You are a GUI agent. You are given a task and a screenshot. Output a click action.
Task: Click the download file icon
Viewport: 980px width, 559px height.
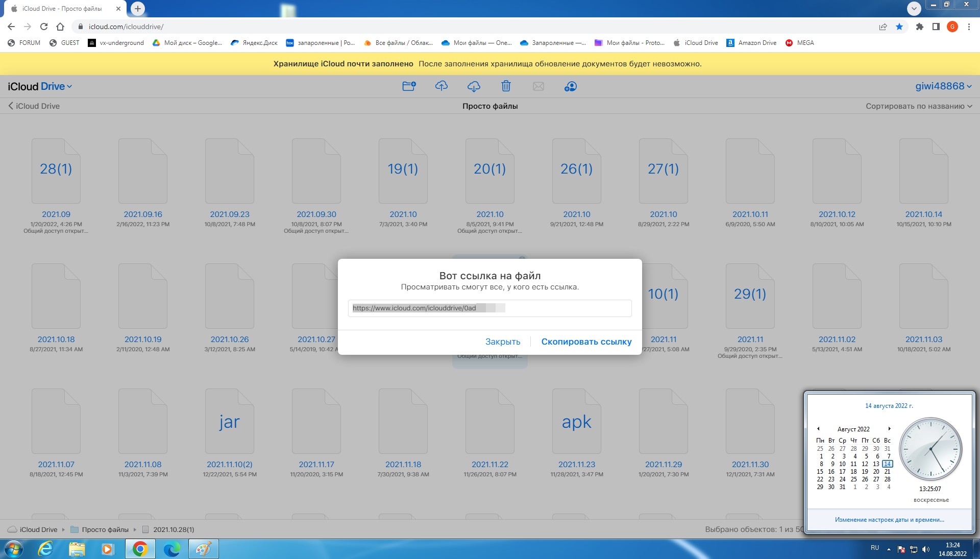(473, 86)
